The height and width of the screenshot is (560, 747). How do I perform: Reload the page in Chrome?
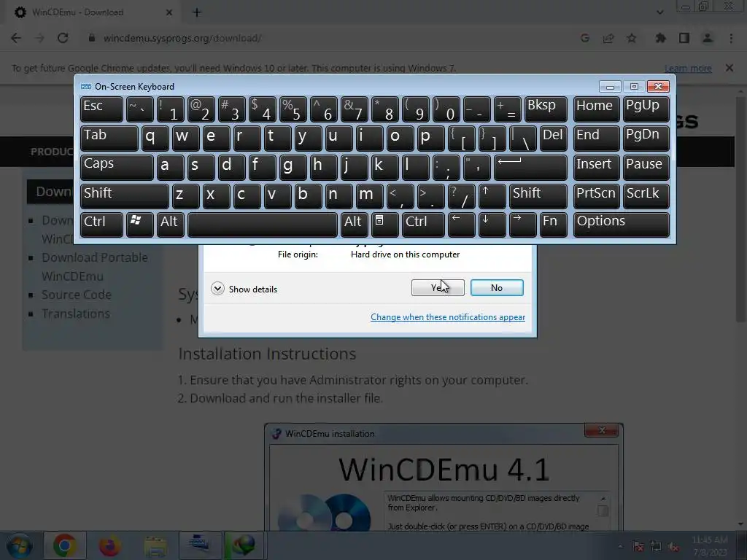tap(63, 38)
